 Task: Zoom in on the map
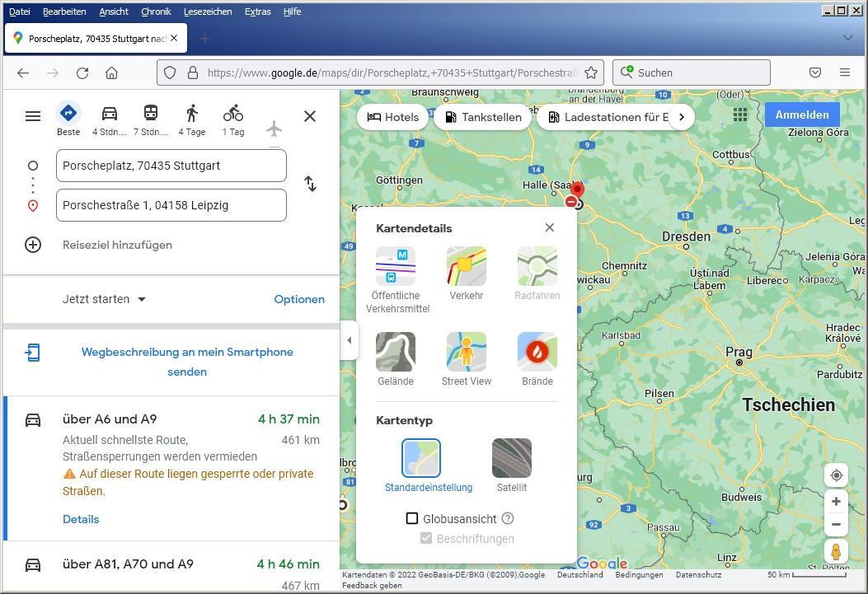pos(836,502)
